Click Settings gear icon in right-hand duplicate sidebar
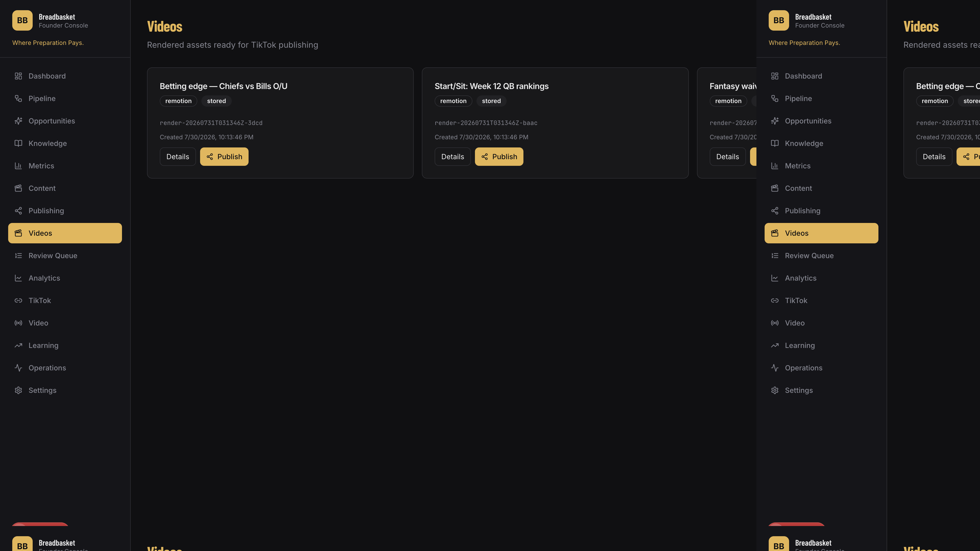 tap(775, 390)
